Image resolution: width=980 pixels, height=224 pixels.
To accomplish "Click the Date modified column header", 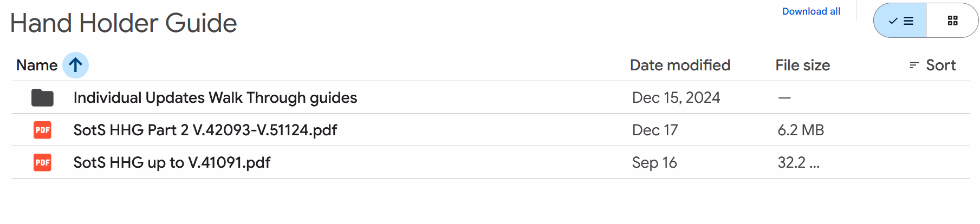I will pos(680,65).
